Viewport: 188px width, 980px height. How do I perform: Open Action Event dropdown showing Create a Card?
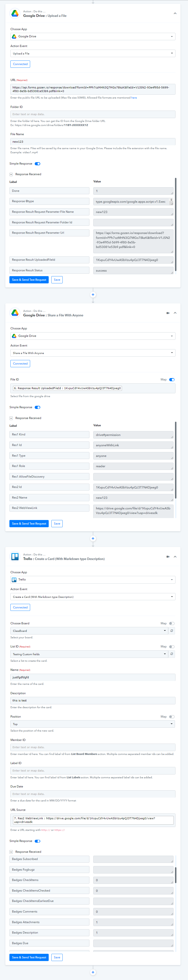click(x=93, y=597)
